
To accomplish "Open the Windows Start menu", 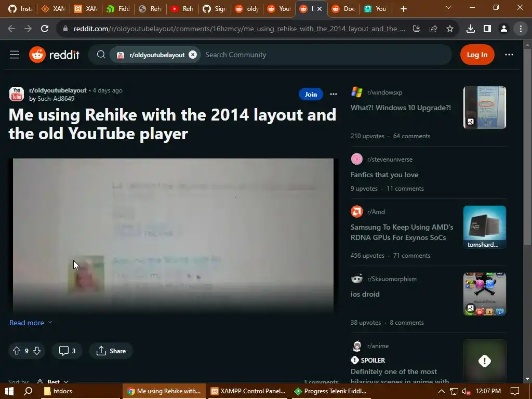I will 9,391.
